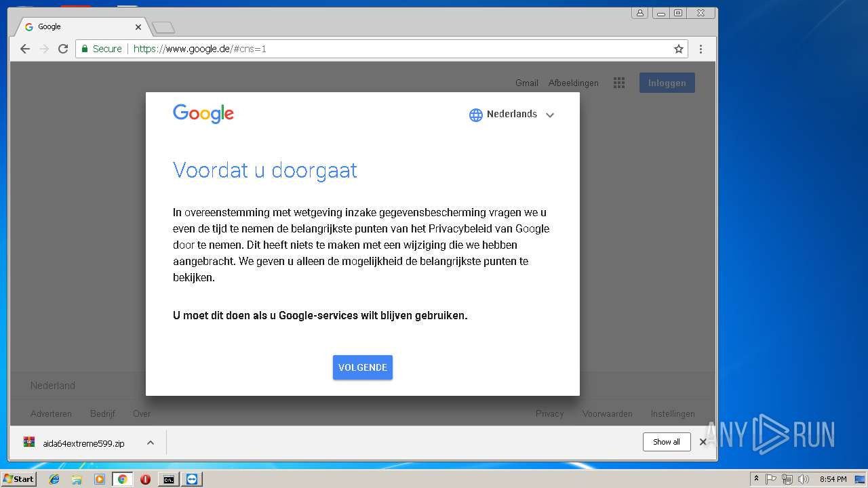The height and width of the screenshot is (488, 868).
Task: Click the browser back arrow
Action: coord(25,49)
